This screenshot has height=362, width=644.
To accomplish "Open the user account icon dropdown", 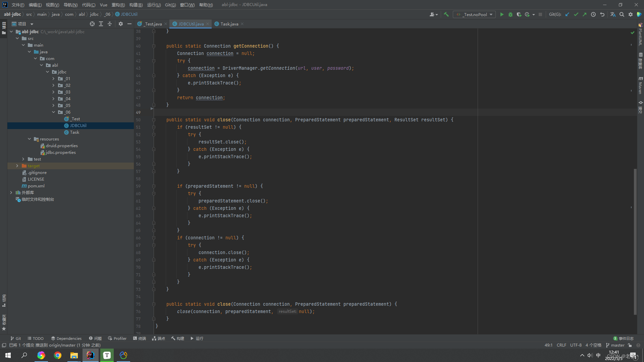I will coord(434,14).
